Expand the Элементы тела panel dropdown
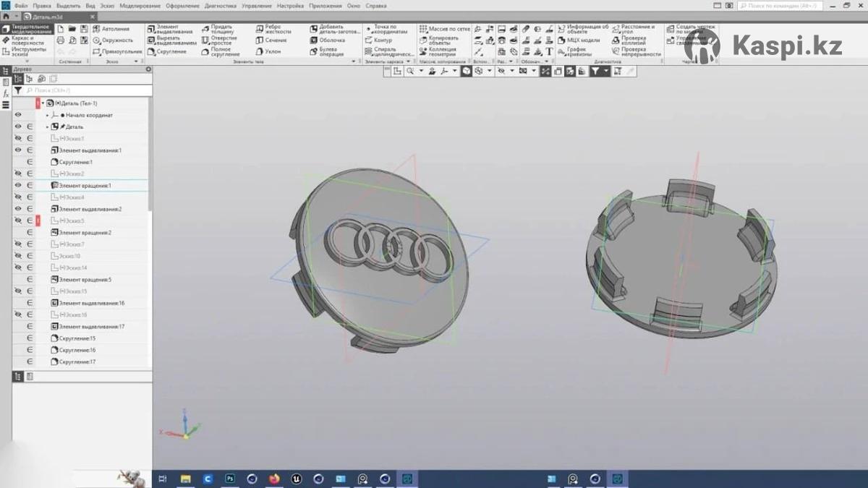 (x=354, y=62)
